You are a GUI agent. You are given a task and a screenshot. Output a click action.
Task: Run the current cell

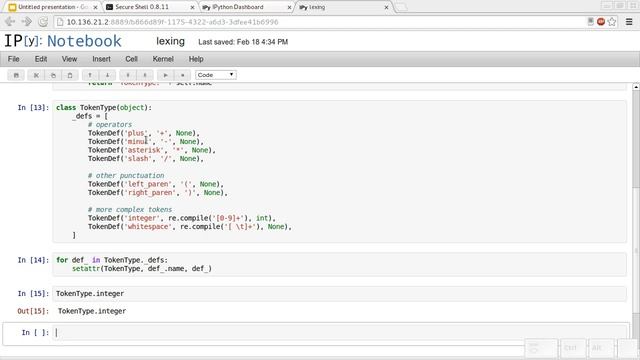pyautogui.click(x=165, y=75)
